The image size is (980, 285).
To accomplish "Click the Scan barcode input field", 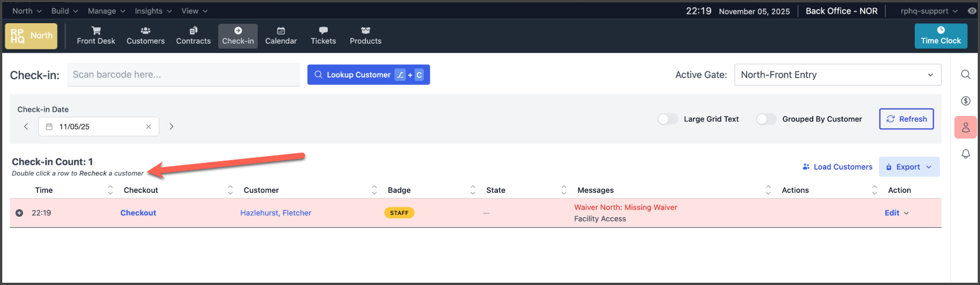I will (x=183, y=75).
